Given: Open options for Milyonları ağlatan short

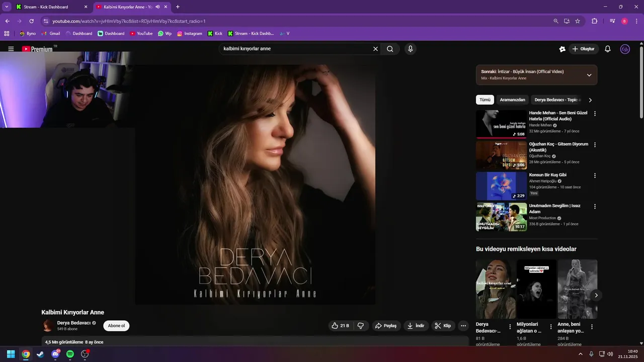Looking at the screenshot, I should (x=551, y=327).
